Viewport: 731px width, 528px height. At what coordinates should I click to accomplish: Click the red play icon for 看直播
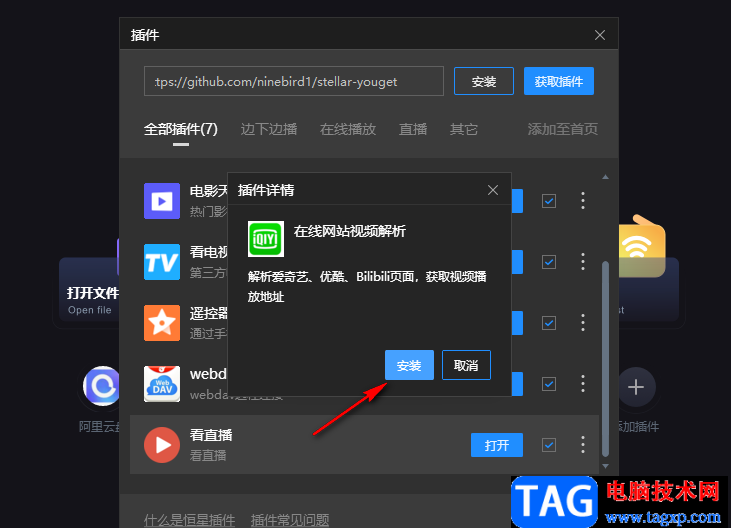click(162, 445)
